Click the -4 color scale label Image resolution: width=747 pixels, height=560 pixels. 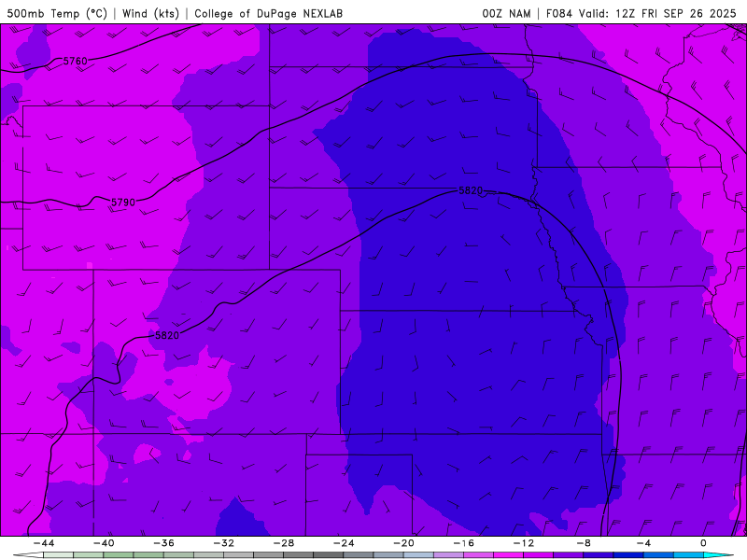[x=643, y=543]
